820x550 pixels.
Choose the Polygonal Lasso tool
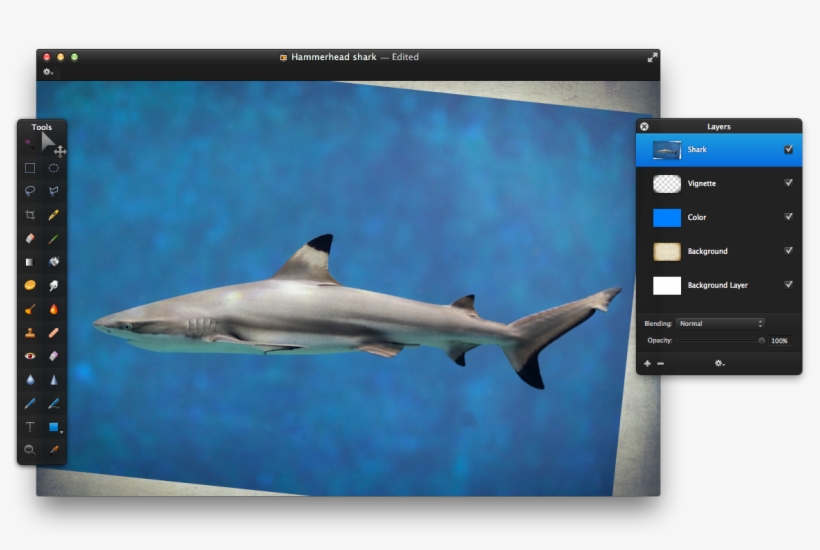point(53,191)
